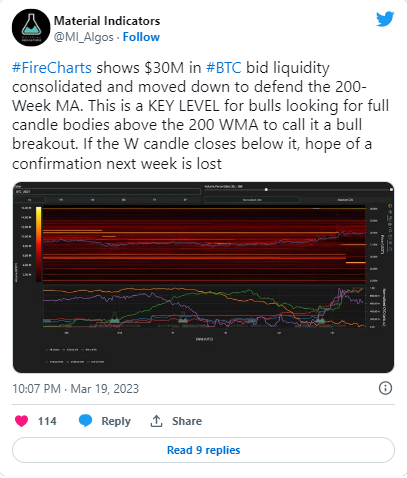Click the Twitter bird logo
Viewport: 407px width, 478px height.
point(385,19)
